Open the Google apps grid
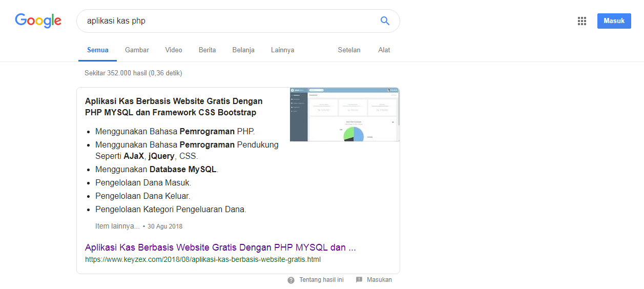 pos(582,21)
